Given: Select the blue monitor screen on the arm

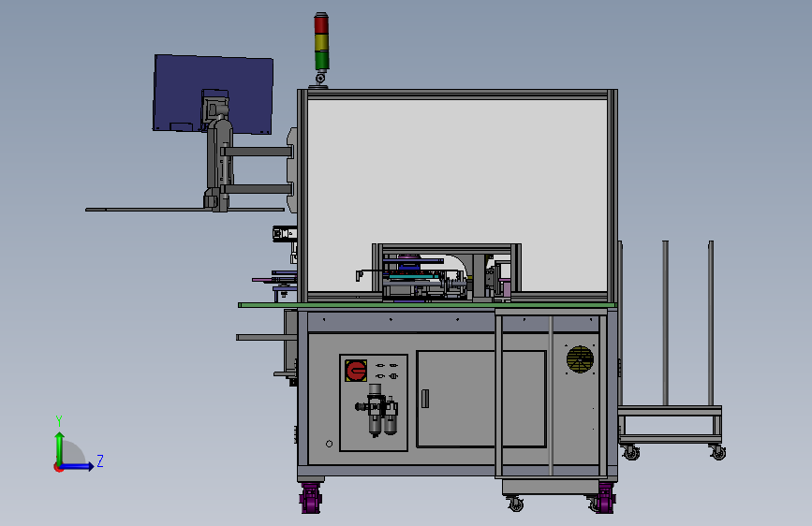Looking at the screenshot, I should 214,94.
